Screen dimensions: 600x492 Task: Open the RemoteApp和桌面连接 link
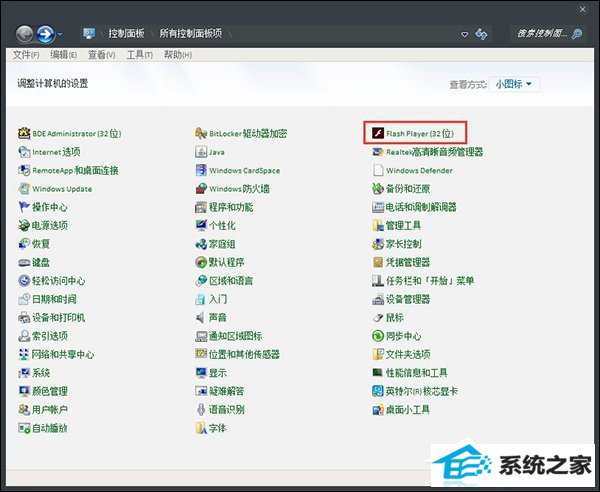[x=75, y=170]
